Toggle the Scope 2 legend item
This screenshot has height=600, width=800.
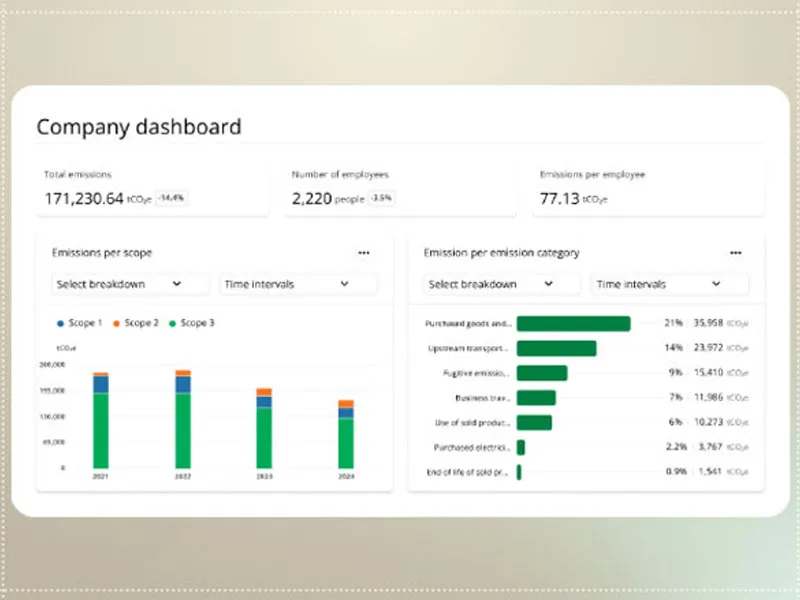coord(135,323)
